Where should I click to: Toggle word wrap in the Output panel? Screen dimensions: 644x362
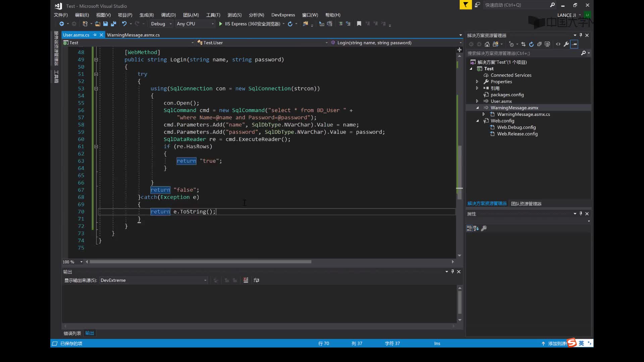tap(257, 280)
